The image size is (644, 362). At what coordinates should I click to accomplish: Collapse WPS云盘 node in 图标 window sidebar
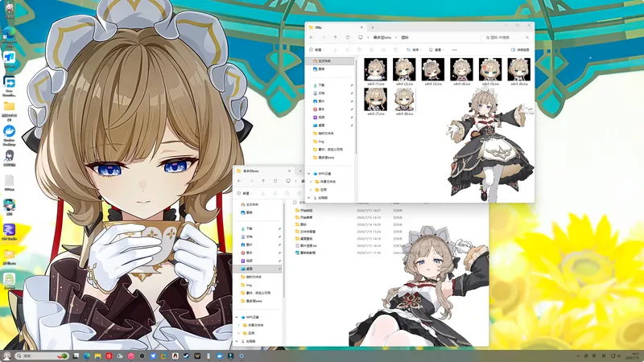(309, 174)
